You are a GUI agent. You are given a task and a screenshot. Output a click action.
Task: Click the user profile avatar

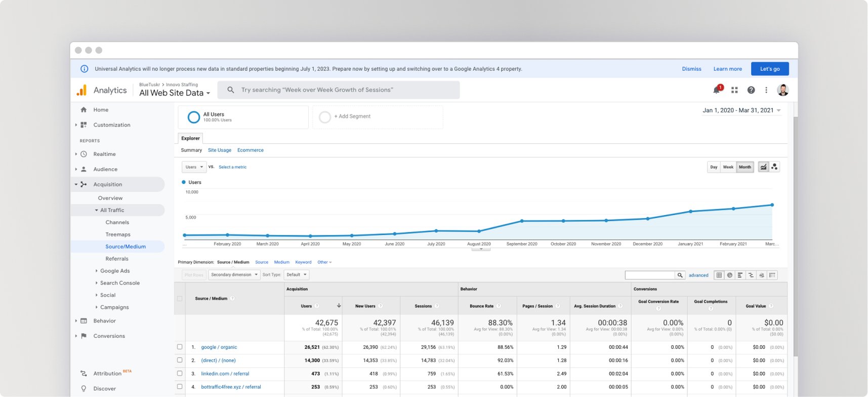pyautogui.click(x=783, y=90)
